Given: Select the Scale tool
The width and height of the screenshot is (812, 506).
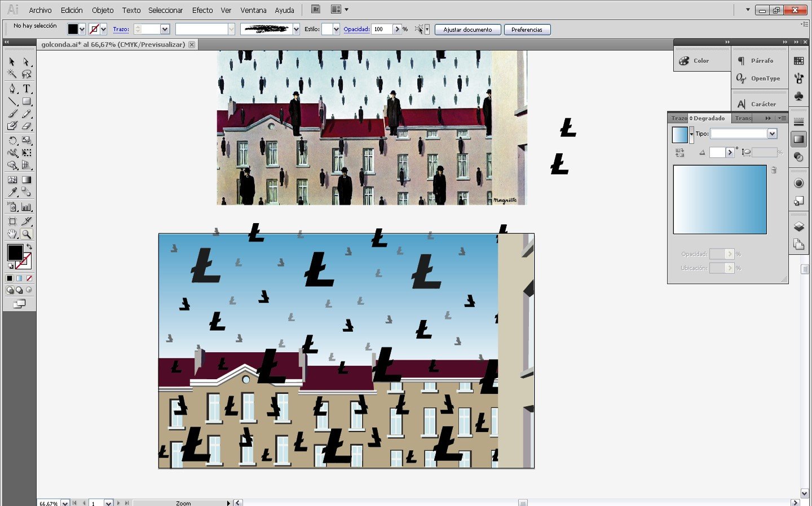Looking at the screenshot, I should [x=27, y=141].
